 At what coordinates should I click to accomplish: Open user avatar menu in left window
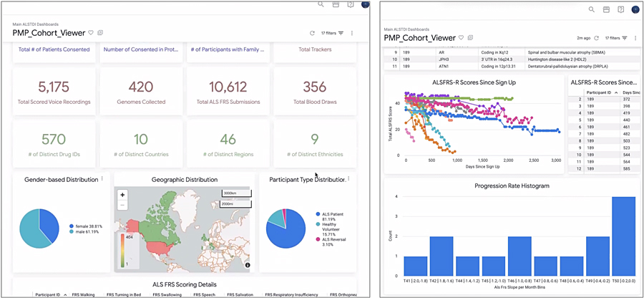click(365, 4)
